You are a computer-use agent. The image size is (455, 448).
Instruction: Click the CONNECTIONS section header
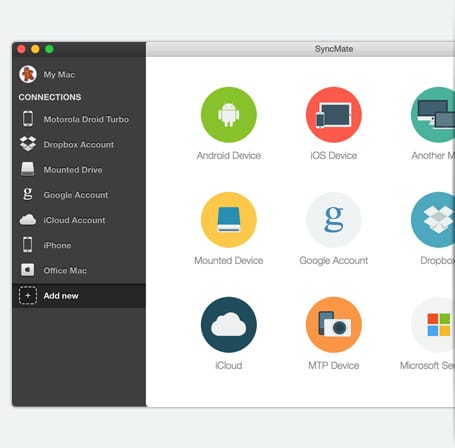point(50,97)
